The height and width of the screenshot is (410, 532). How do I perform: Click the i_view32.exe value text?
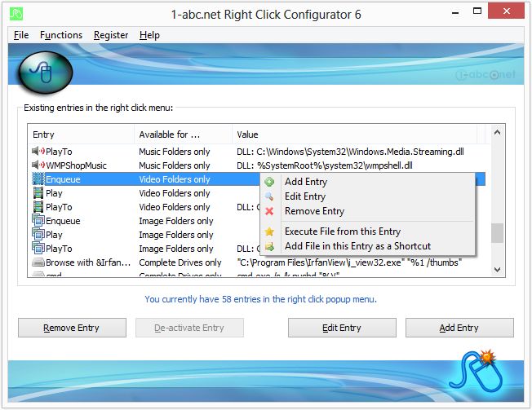(x=349, y=262)
